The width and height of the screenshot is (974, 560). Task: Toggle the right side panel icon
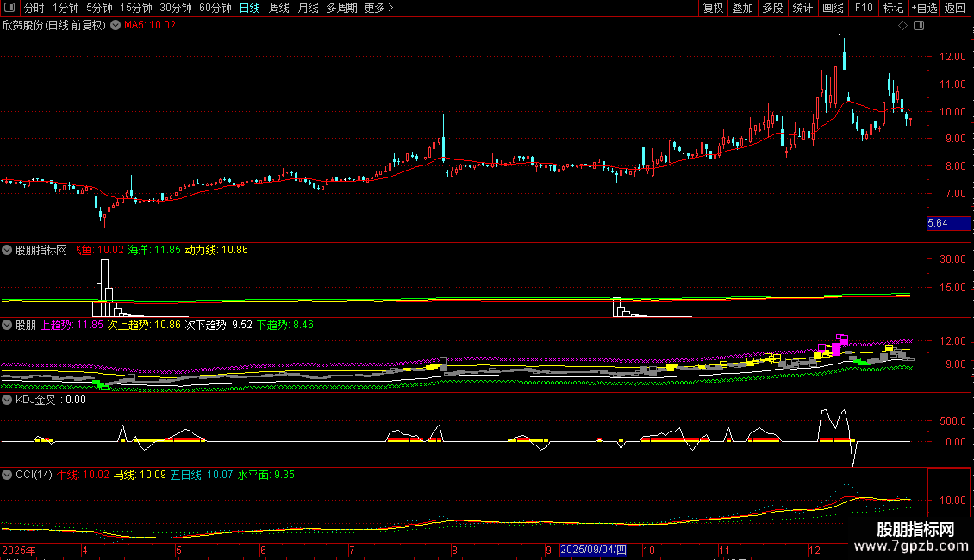pos(918,26)
